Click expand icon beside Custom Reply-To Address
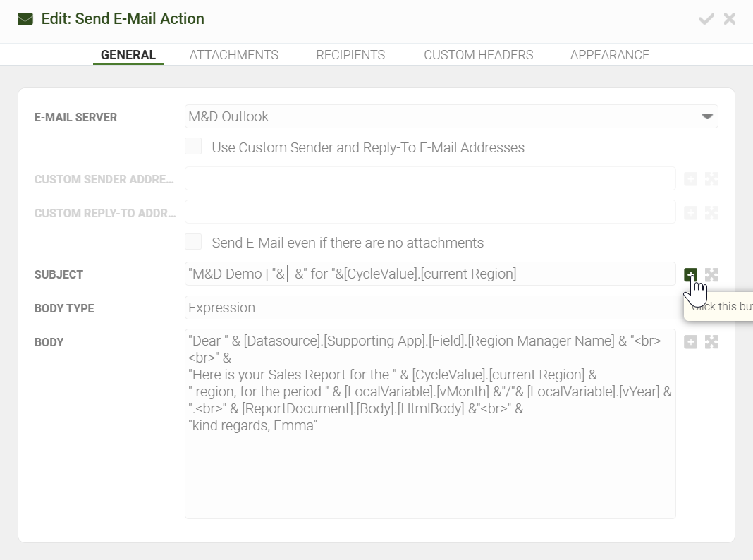The image size is (753, 560). tap(711, 213)
